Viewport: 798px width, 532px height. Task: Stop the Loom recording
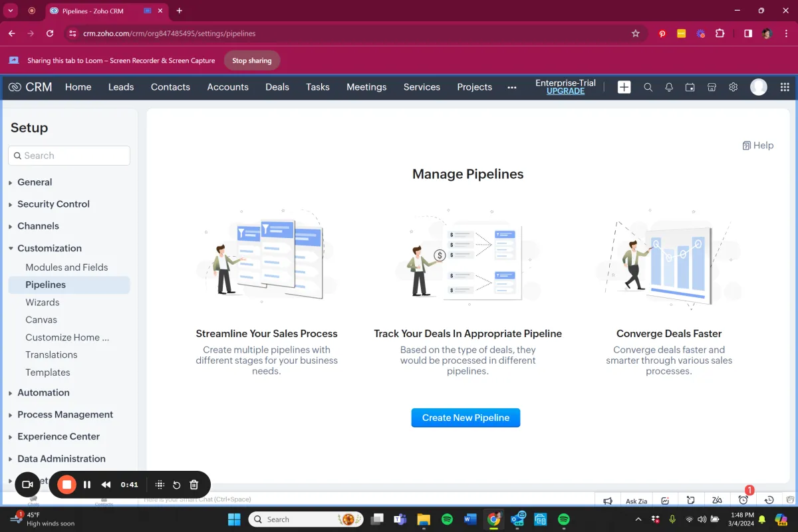click(x=66, y=485)
